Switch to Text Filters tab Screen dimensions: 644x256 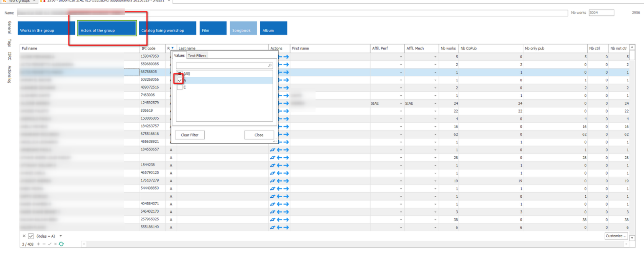tap(197, 56)
